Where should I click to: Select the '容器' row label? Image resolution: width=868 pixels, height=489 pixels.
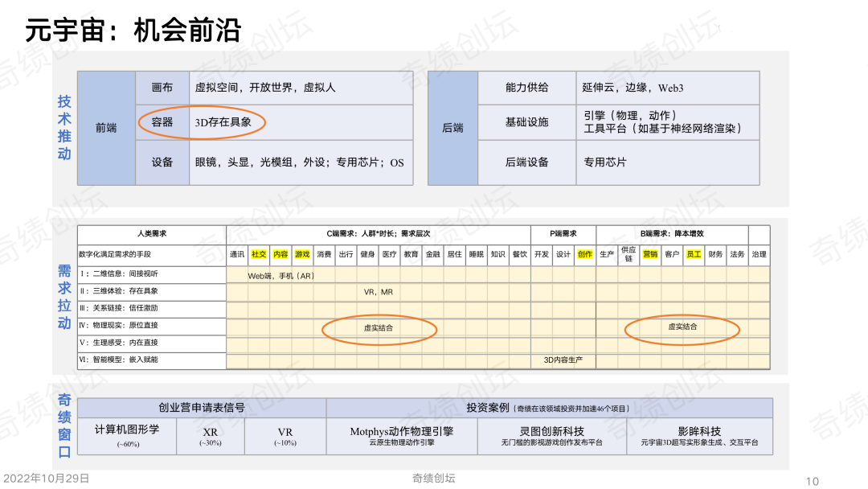[162, 121]
